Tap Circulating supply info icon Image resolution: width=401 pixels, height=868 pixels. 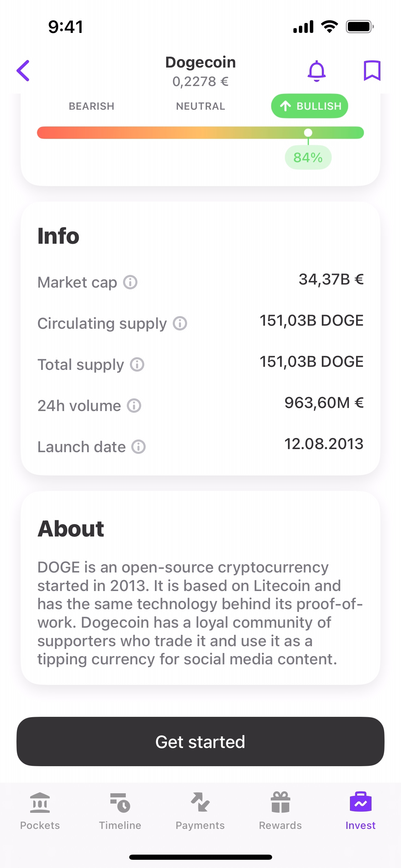[180, 323]
